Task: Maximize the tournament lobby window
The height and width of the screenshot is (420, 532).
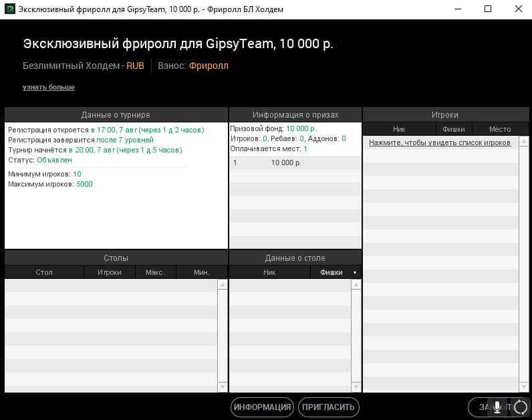Action: click(x=488, y=9)
